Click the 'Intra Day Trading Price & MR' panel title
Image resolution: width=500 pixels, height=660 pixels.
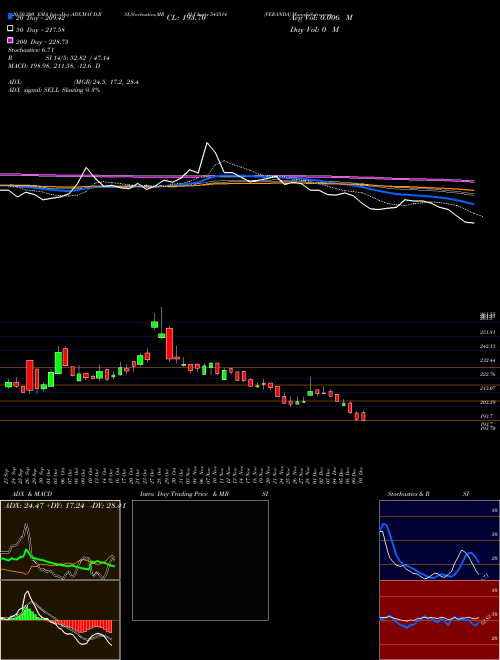[184, 494]
